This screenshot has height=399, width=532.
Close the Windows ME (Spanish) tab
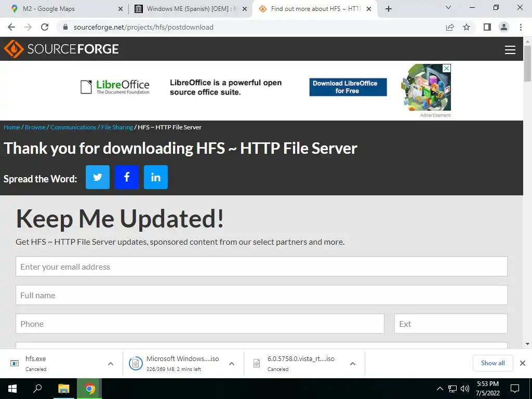pos(245,9)
